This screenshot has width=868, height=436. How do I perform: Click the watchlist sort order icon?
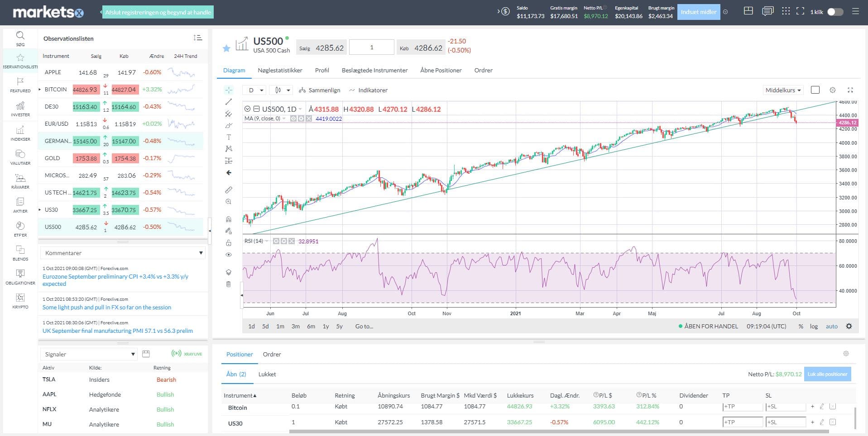pos(197,38)
